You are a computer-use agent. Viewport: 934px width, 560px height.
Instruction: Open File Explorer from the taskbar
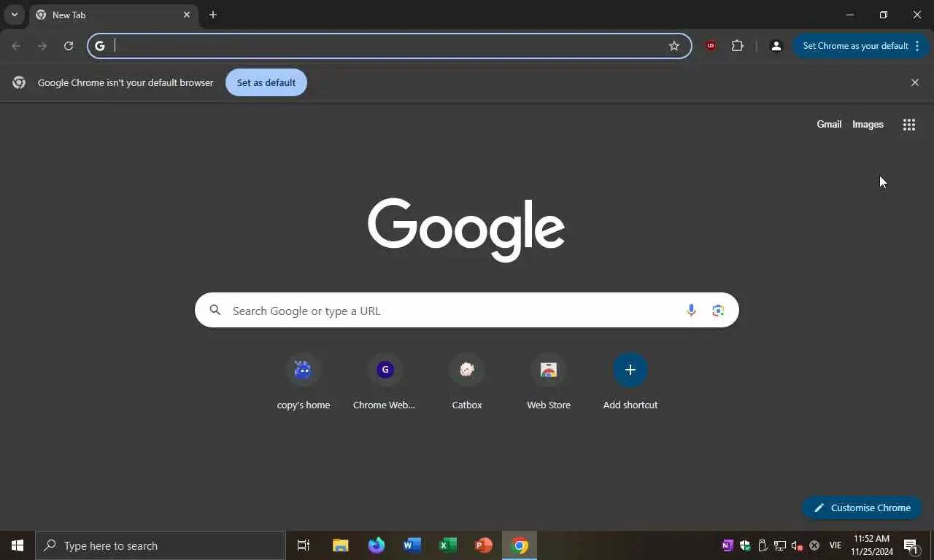[x=340, y=545]
